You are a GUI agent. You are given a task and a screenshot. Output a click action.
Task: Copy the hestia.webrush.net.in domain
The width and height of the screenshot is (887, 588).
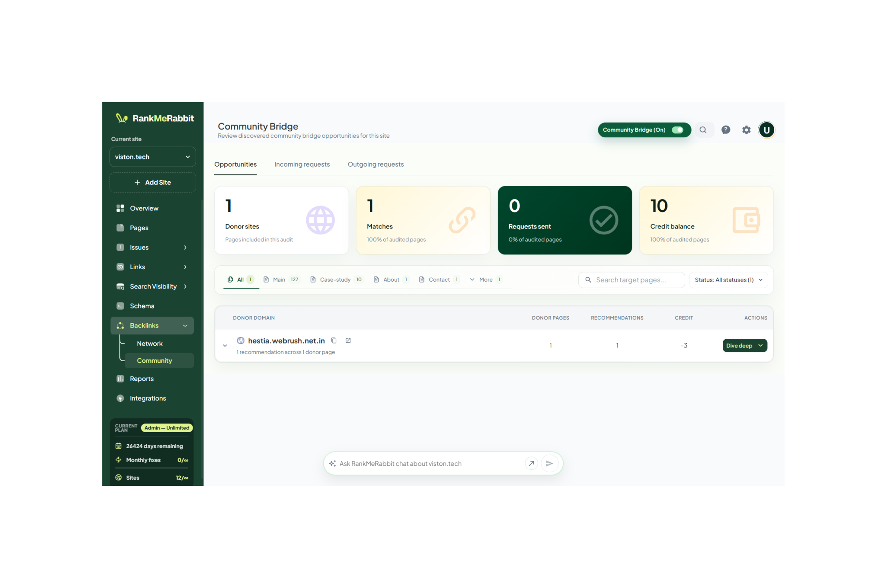334,341
